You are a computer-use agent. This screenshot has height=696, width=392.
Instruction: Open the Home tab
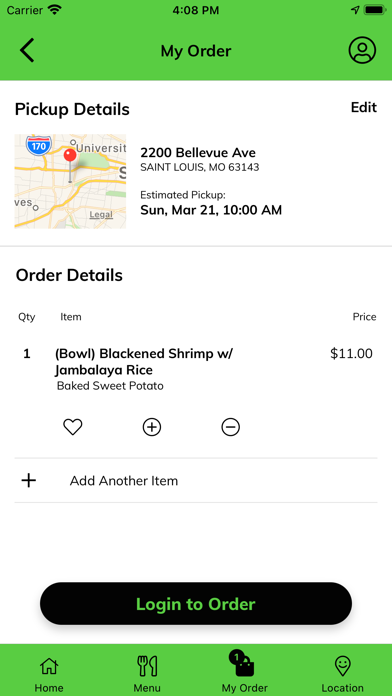(49, 675)
